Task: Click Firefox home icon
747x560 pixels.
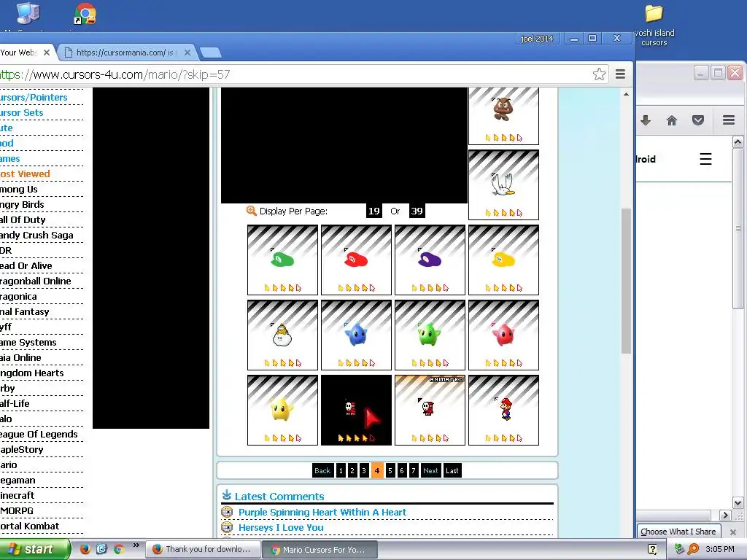Action: pos(672,120)
